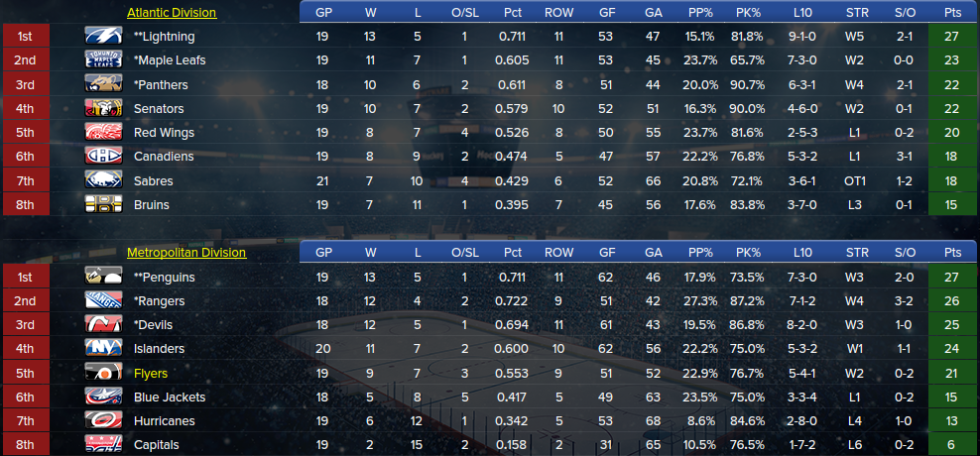Sort Metropolitan table by GF header
The height and width of the screenshot is (456, 980).
click(x=606, y=253)
